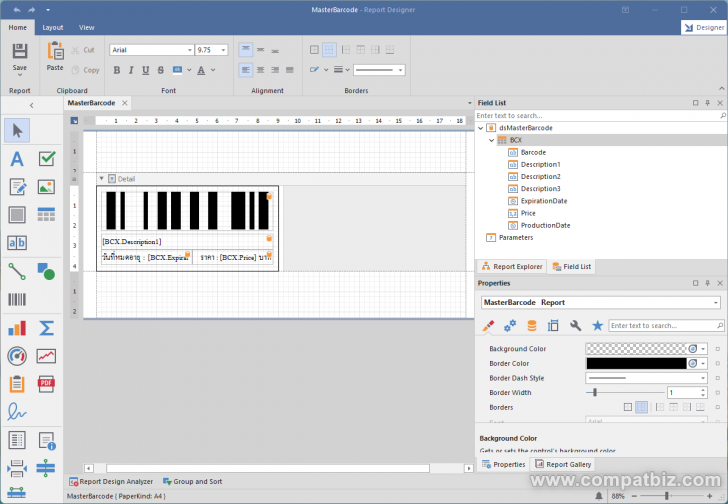This screenshot has width=728, height=504.
Task: Open the Expressions gear tab in Properties
Action: point(510,326)
